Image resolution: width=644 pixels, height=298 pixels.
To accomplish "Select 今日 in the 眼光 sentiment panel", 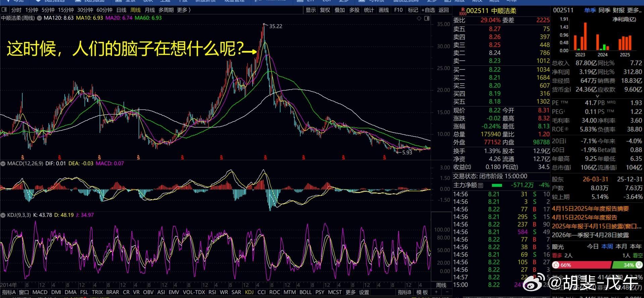I will click(x=593, y=246).
